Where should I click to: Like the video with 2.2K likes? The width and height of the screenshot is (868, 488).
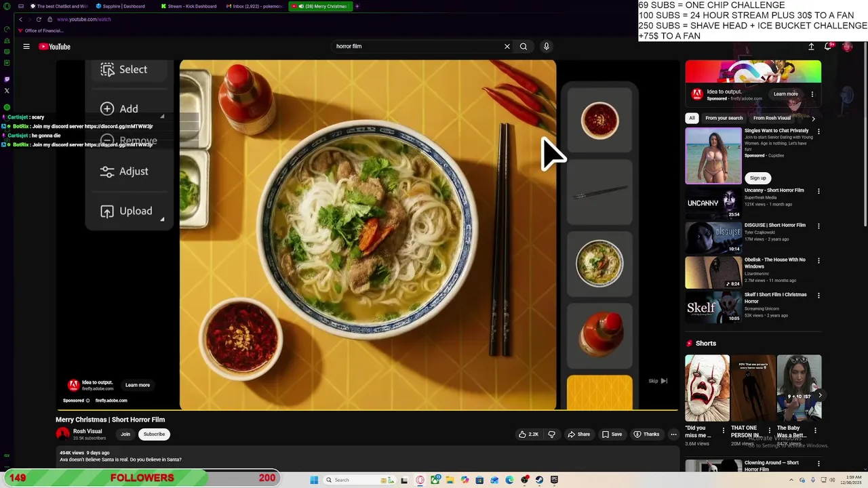(x=529, y=434)
